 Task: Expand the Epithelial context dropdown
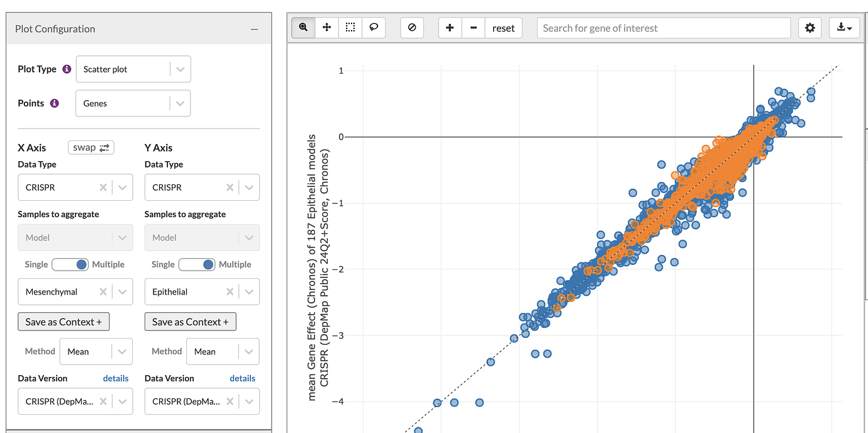[x=249, y=291]
